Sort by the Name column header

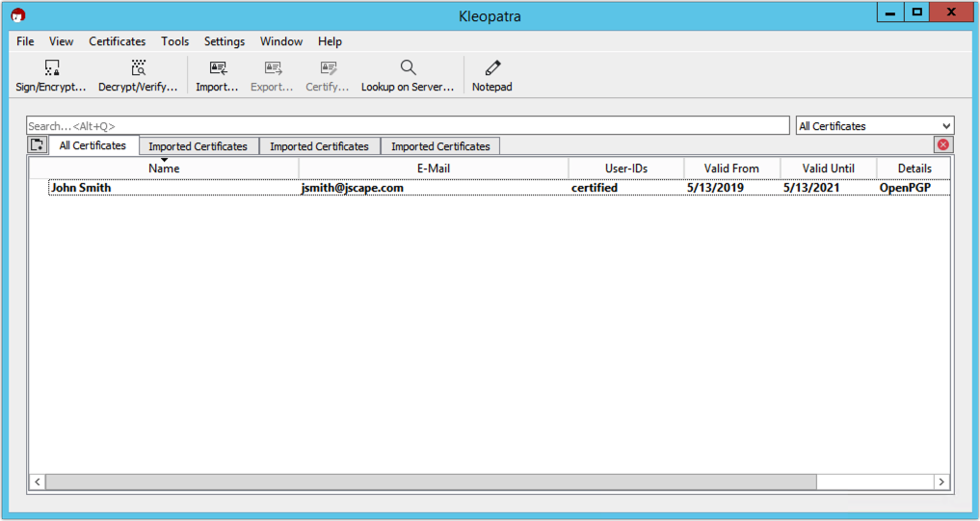coord(164,169)
